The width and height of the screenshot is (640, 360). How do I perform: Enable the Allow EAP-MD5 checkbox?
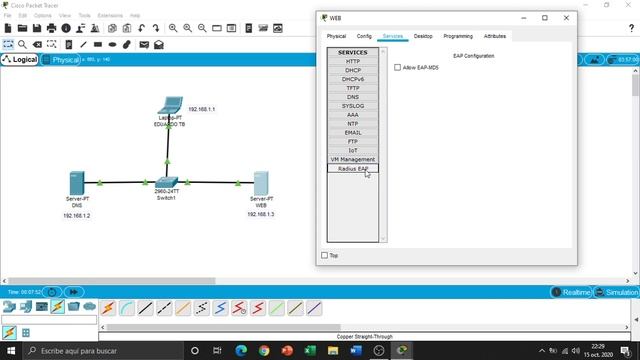[398, 67]
